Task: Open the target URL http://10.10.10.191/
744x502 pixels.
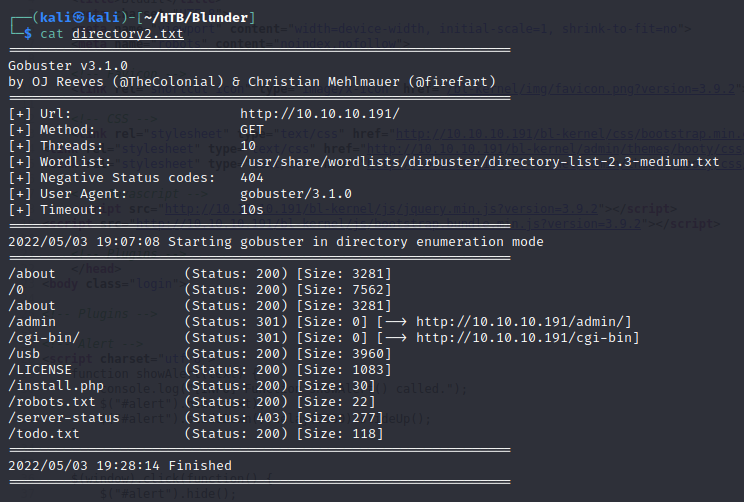Action: pos(320,114)
